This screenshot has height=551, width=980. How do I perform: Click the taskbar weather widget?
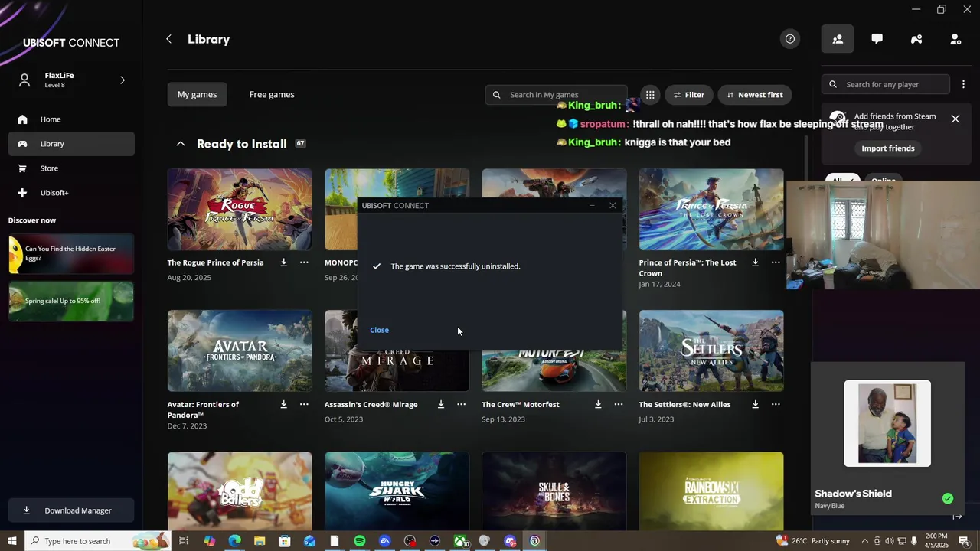coord(813,541)
